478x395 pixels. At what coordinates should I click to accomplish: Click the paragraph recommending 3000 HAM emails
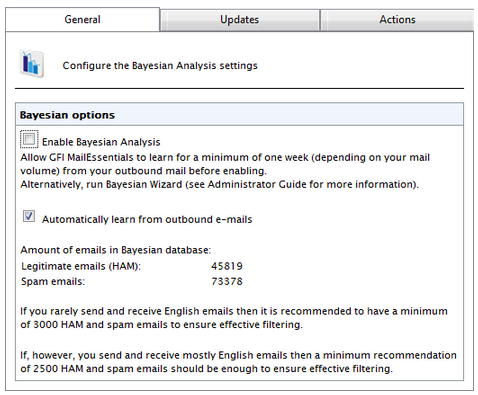pos(234,318)
